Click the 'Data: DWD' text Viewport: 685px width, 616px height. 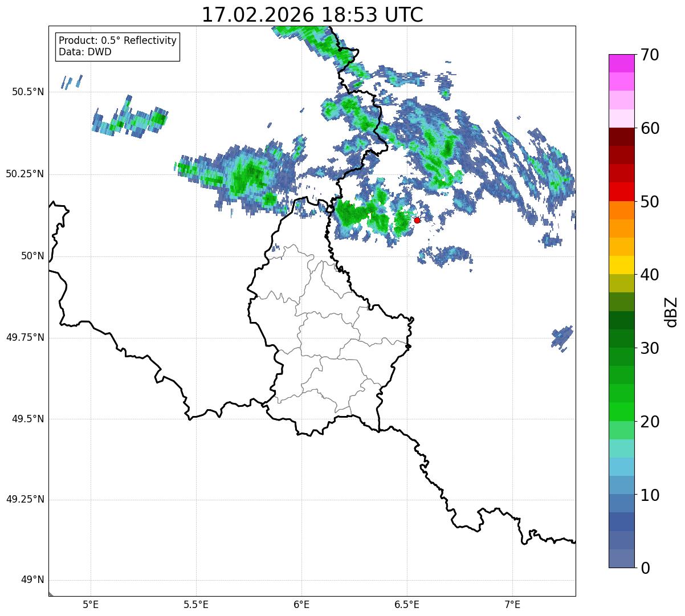click(85, 52)
